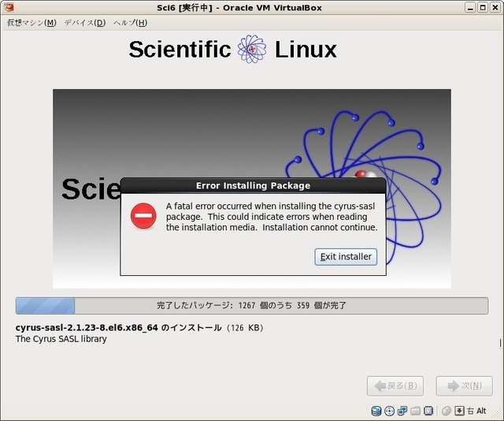This screenshot has height=421, width=504.
Task: Click the Error Installing Package title bar
Action: tap(253, 186)
